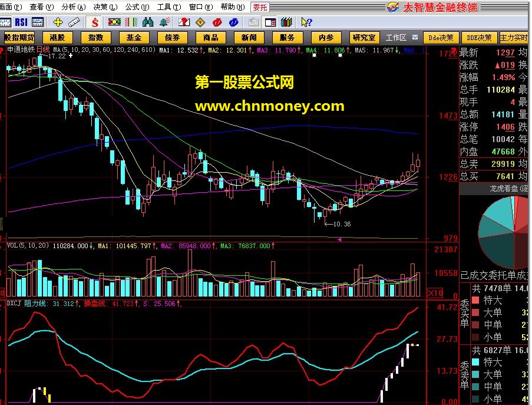Click the 申通地铁 stock name
This screenshot has width=532, height=405.
pos(21,50)
